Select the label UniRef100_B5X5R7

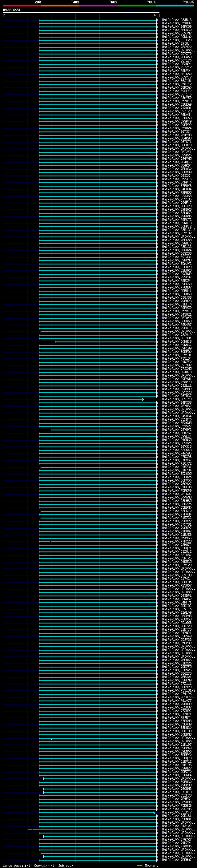[177, 426]
